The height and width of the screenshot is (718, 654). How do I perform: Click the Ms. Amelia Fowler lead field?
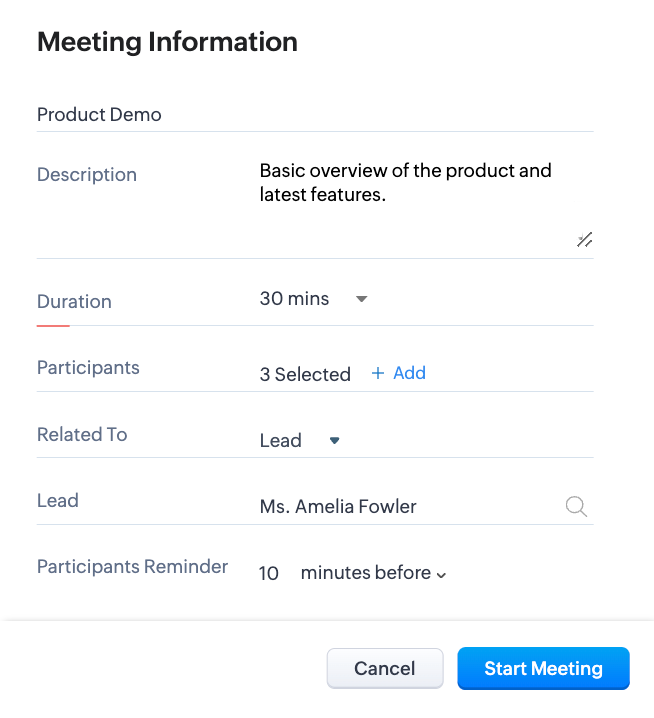pyautogui.click(x=338, y=507)
